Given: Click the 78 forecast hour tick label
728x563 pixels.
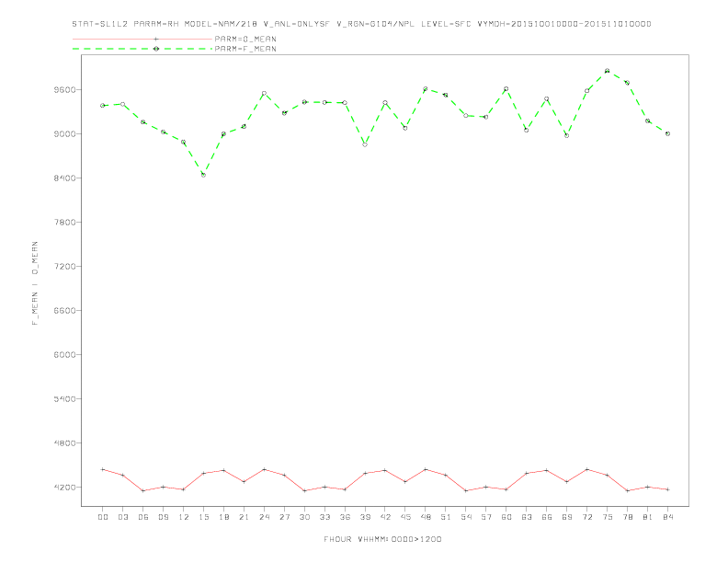Looking at the screenshot, I should [x=628, y=517].
